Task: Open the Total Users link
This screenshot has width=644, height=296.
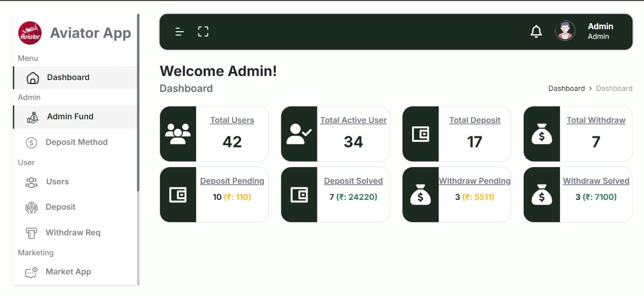Action: [232, 120]
